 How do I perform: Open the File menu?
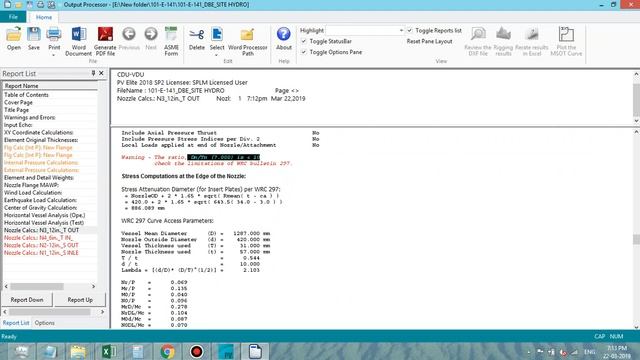point(13,17)
